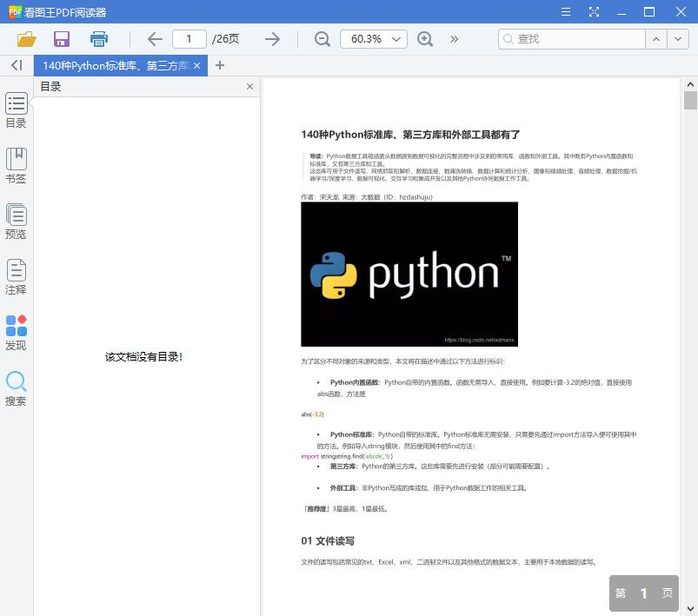Image resolution: width=698 pixels, height=616 pixels.
Task: Zoom in using the magnifier plus icon
Action: [425, 39]
